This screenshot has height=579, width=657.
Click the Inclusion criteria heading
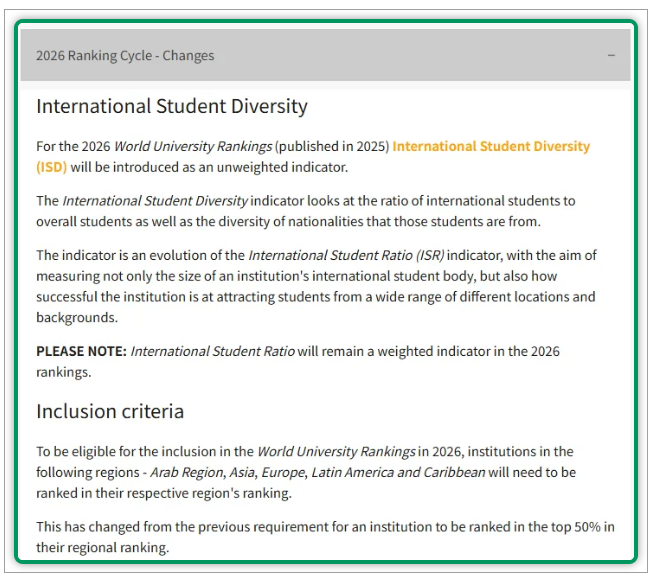pyautogui.click(x=110, y=411)
